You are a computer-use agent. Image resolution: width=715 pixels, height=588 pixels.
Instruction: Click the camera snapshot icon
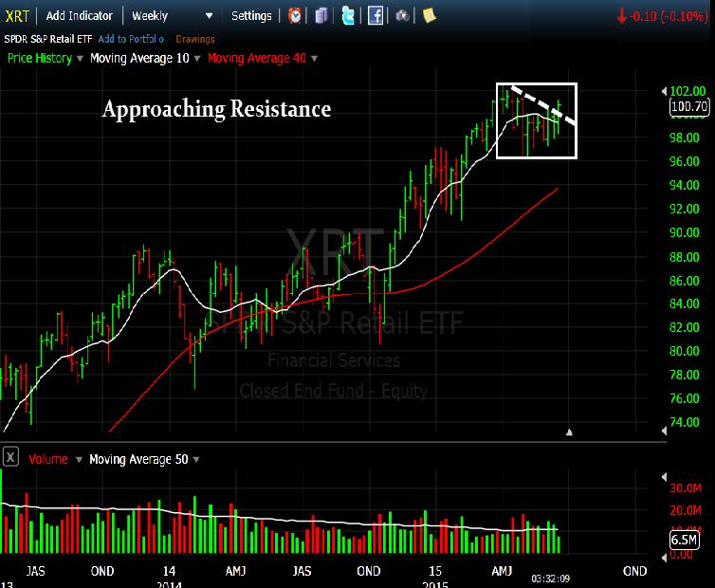coord(402,16)
